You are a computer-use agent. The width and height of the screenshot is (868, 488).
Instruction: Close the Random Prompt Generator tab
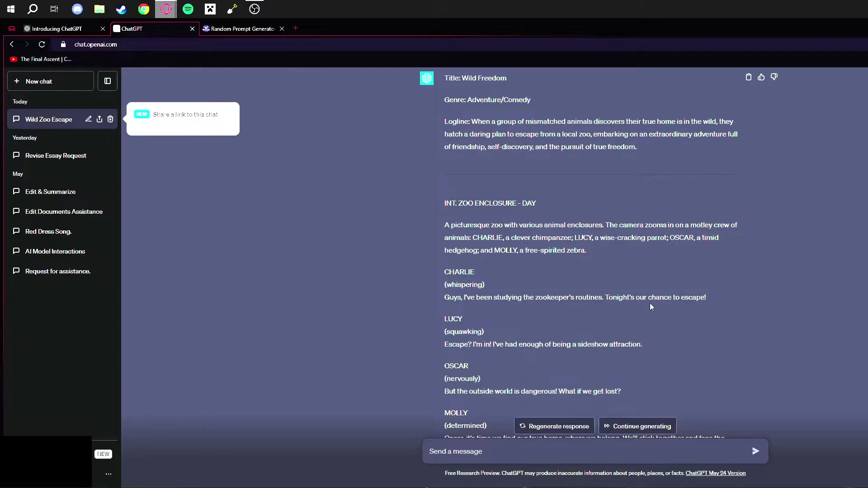[282, 28]
